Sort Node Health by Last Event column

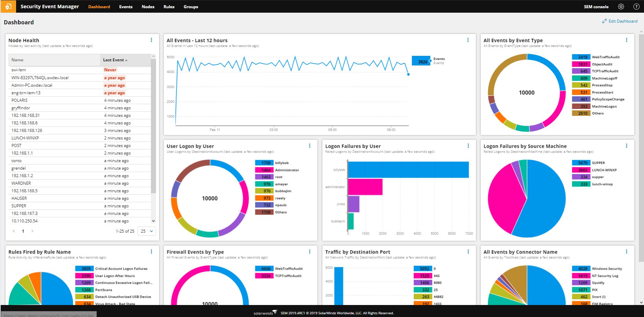coord(126,60)
